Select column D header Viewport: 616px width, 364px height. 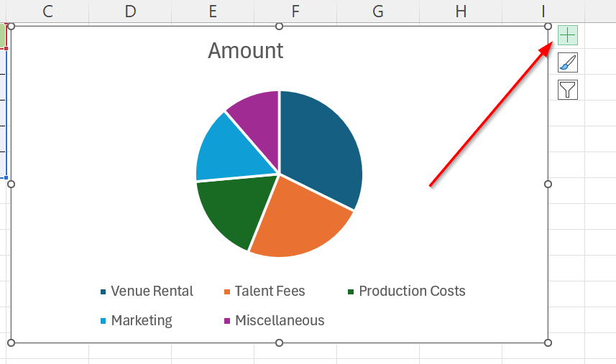pyautogui.click(x=130, y=11)
